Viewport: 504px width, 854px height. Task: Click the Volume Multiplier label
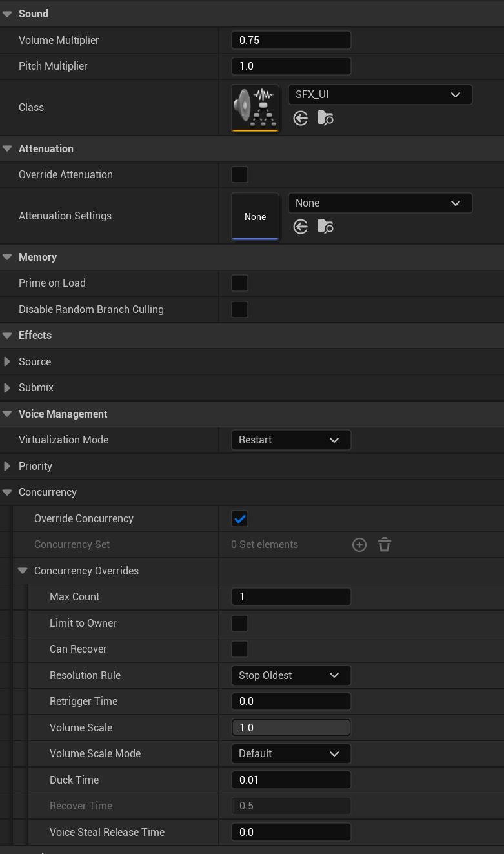[59, 40]
